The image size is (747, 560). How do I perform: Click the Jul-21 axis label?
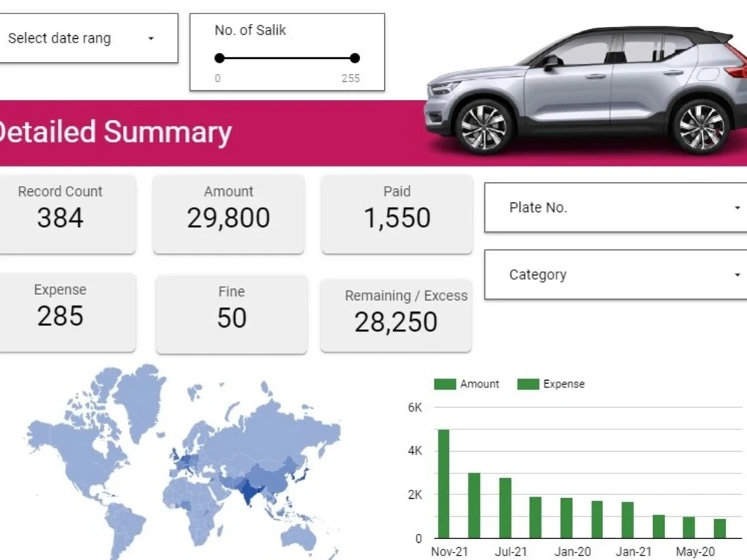[511, 552]
